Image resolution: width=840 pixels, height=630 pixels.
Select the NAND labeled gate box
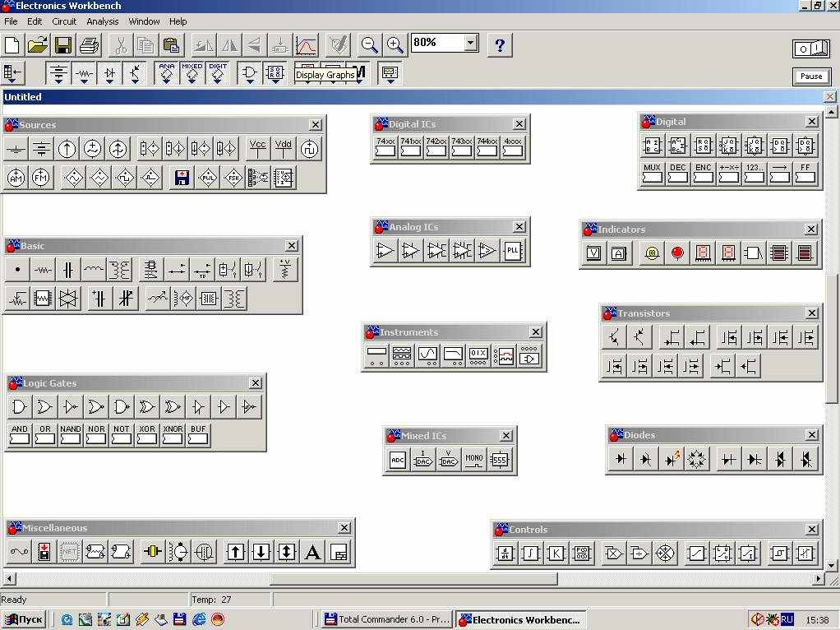point(70,435)
